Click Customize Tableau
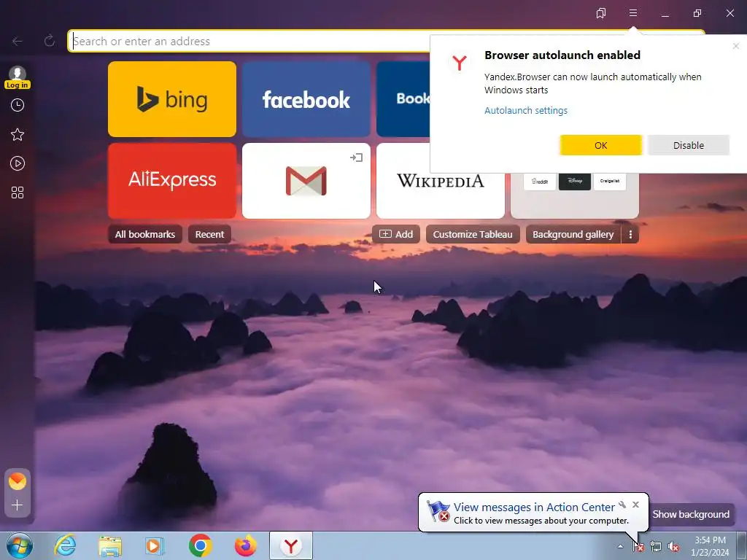Viewport: 747px width, 560px height. point(473,234)
